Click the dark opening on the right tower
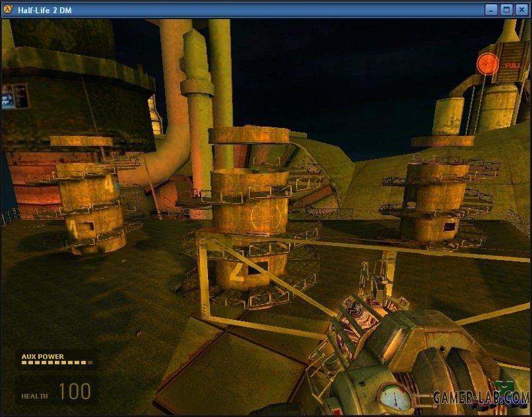This screenshot has width=532, height=417. coord(449,226)
